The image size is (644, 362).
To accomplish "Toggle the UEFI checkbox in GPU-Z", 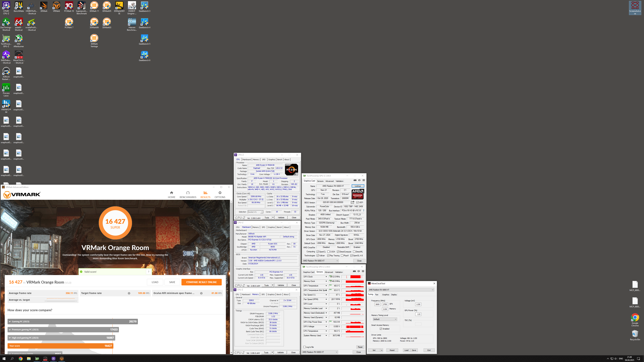I will (x=358, y=202).
